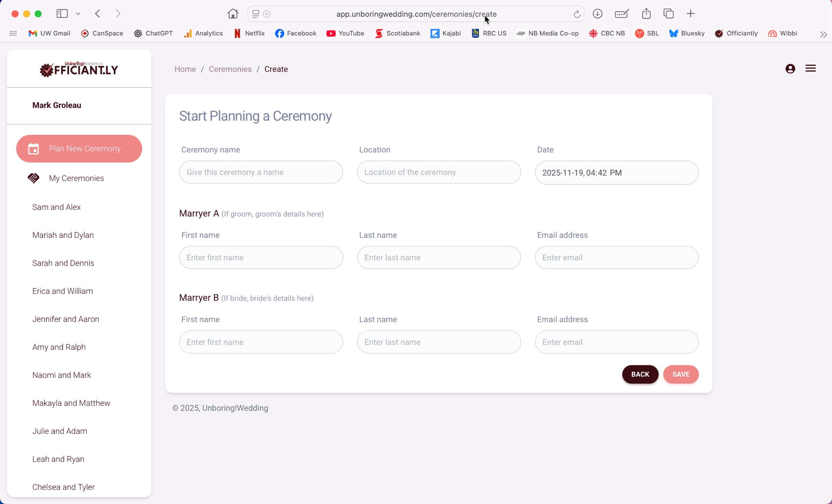
Task: Focus the Ceremony name input field
Action: 261,172
